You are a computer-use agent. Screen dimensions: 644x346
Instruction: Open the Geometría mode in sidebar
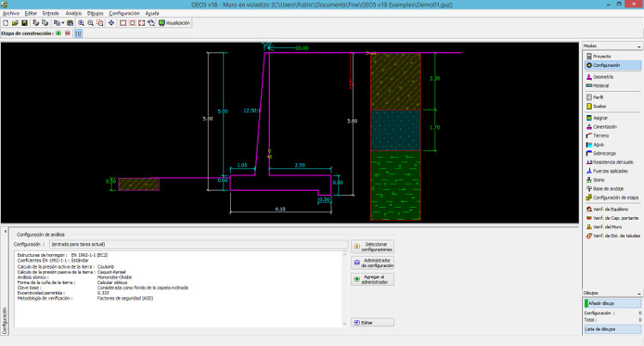coord(604,76)
